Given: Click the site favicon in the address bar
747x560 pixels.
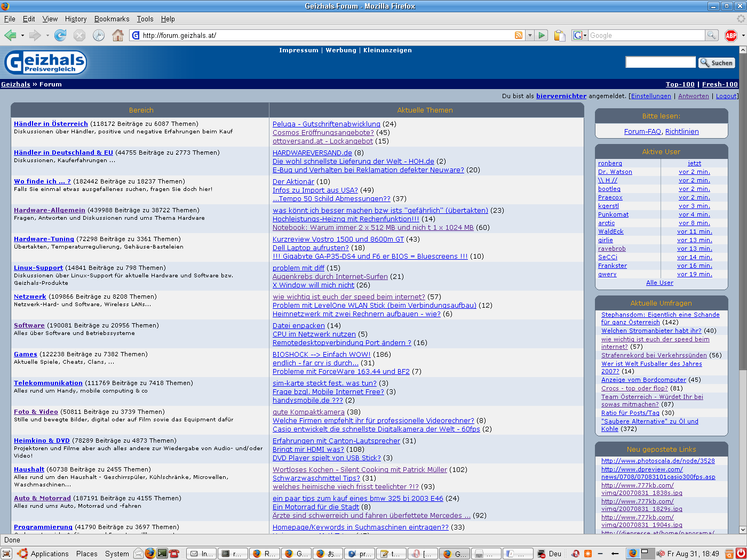Looking at the screenshot, I should 136,35.
